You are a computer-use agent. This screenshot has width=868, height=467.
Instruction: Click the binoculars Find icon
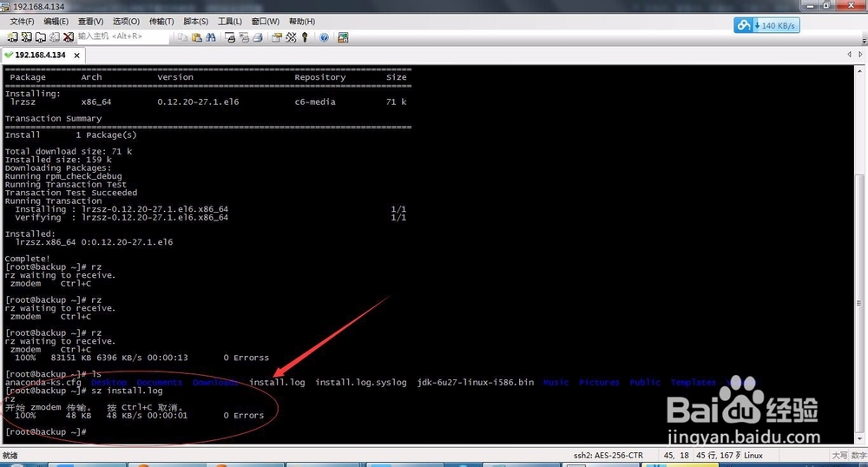tap(210, 37)
